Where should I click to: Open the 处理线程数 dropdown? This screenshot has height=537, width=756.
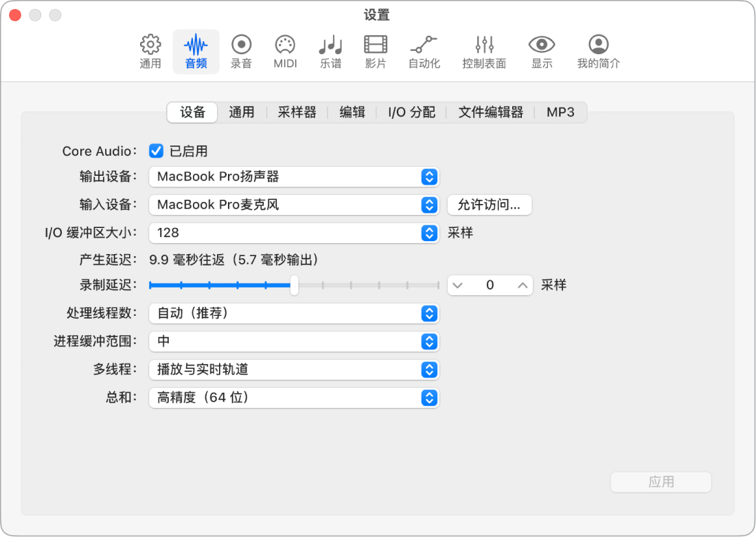click(293, 314)
